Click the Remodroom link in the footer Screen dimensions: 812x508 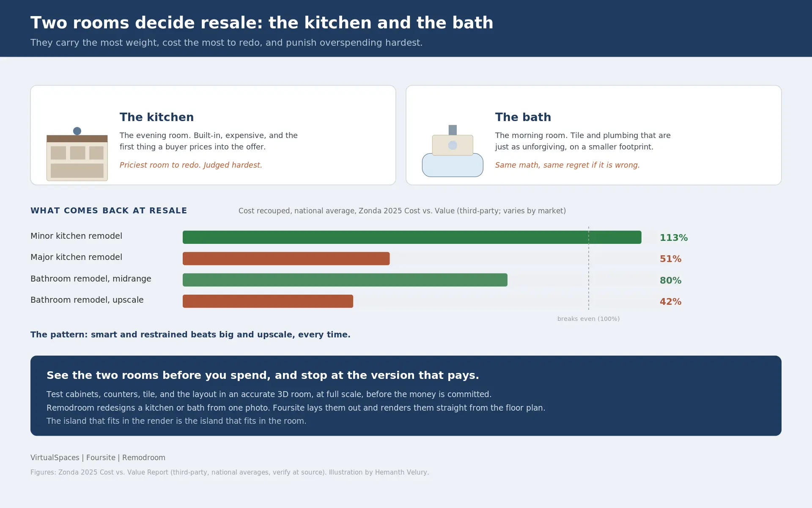tap(144, 458)
